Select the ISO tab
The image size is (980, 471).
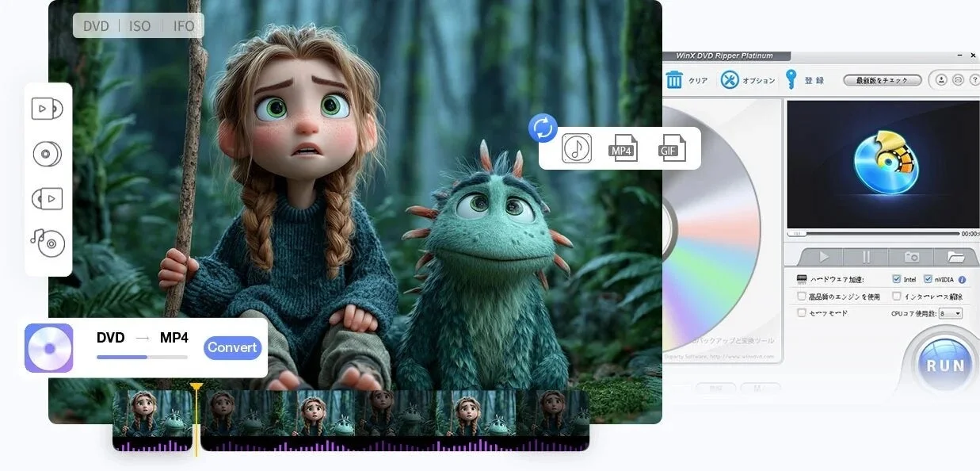(x=140, y=26)
